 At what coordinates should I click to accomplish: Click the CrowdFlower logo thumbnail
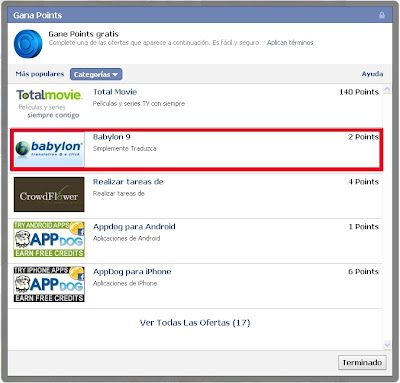click(49, 194)
